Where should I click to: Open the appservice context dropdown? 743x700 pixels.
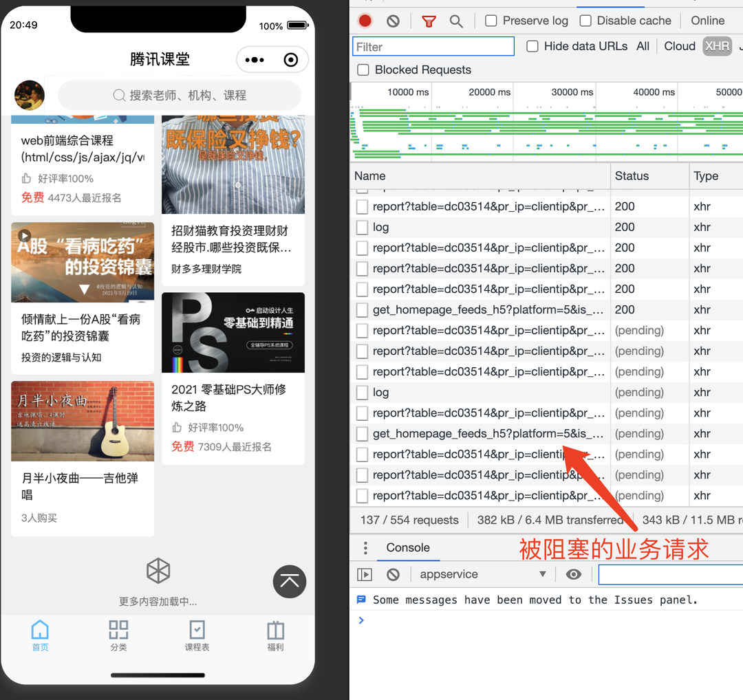483,574
